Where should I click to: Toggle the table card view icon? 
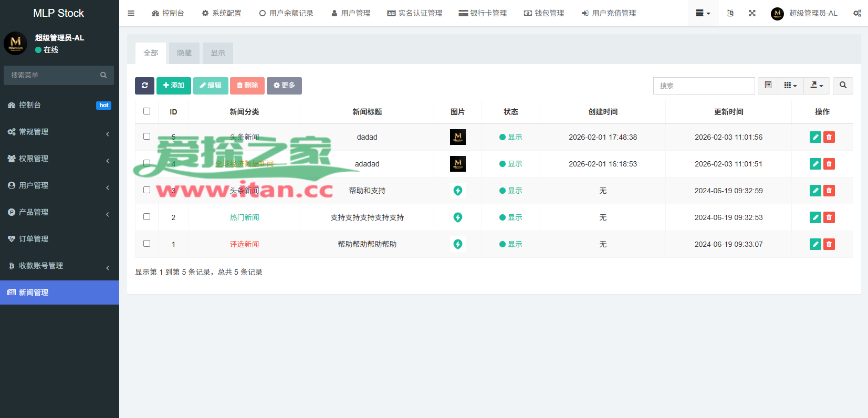pyautogui.click(x=768, y=86)
